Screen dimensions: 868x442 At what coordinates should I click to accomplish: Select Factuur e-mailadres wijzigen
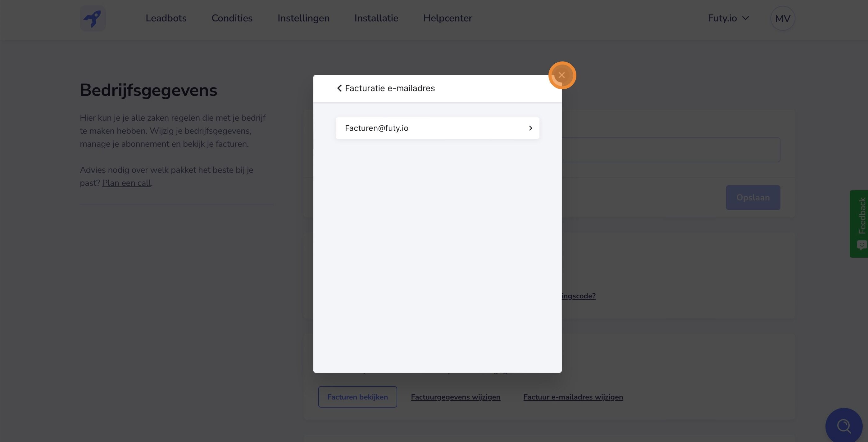pyautogui.click(x=573, y=397)
